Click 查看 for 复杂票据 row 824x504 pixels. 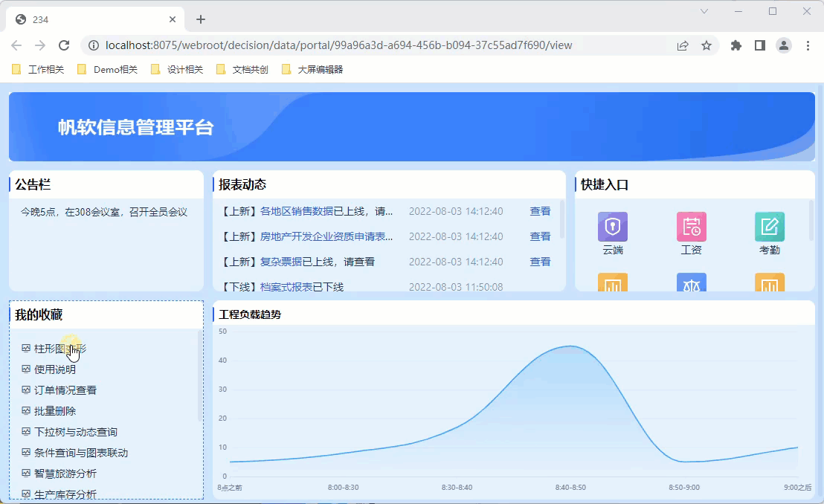(x=540, y=262)
